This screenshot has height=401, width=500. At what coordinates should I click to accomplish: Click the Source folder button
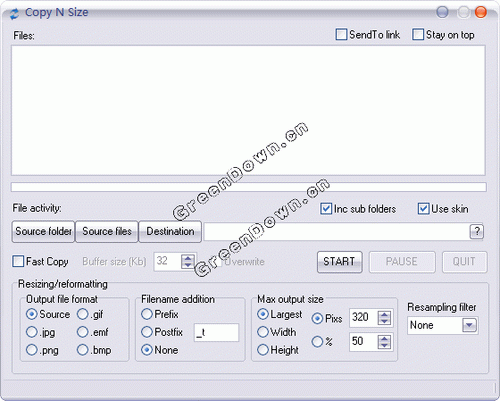pos(43,231)
